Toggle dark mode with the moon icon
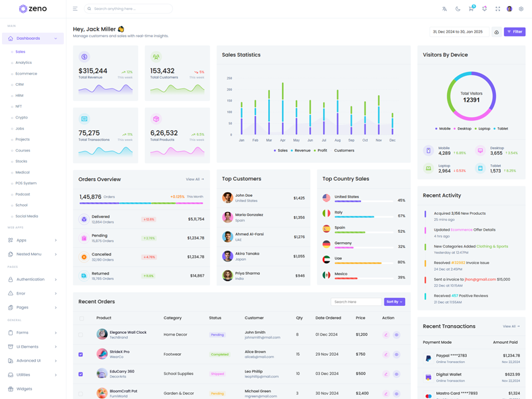 point(458,9)
